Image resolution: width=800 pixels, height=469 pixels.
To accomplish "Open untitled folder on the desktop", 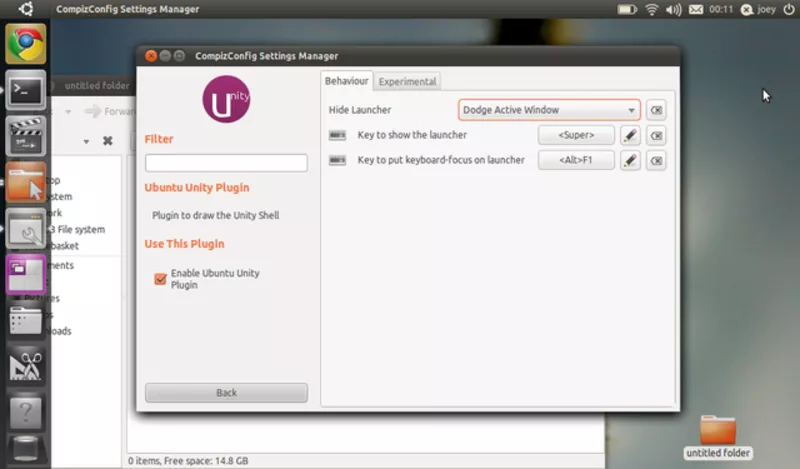I will 718,437.
